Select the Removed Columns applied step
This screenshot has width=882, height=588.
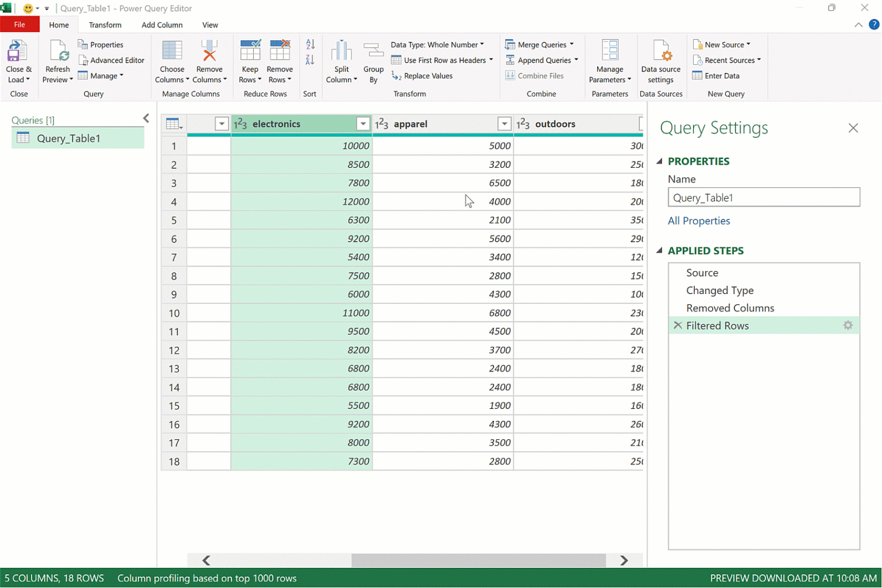tap(730, 308)
